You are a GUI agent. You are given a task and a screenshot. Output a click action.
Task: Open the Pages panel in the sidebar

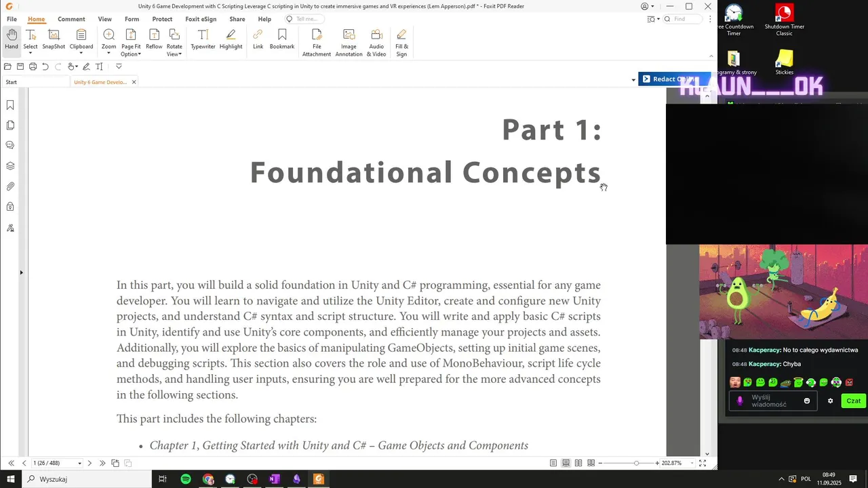tap(10, 125)
